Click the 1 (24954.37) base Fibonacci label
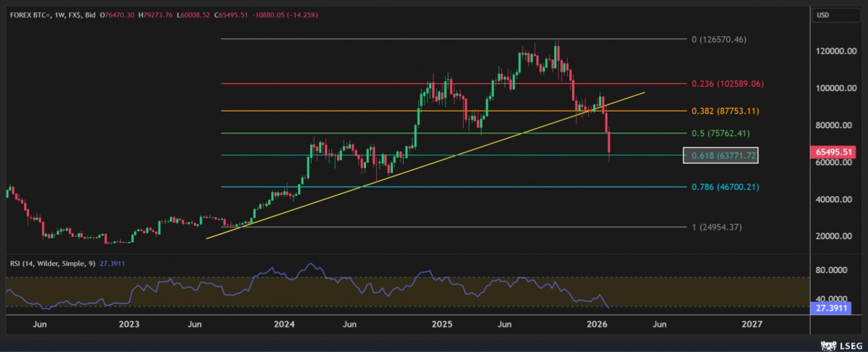The height and width of the screenshot is (352, 868). point(717,227)
